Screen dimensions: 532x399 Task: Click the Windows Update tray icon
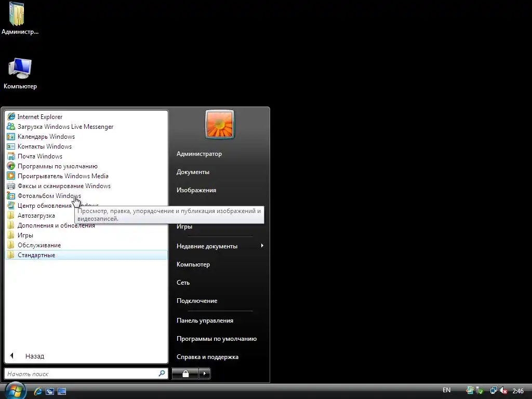pyautogui.click(x=470, y=391)
